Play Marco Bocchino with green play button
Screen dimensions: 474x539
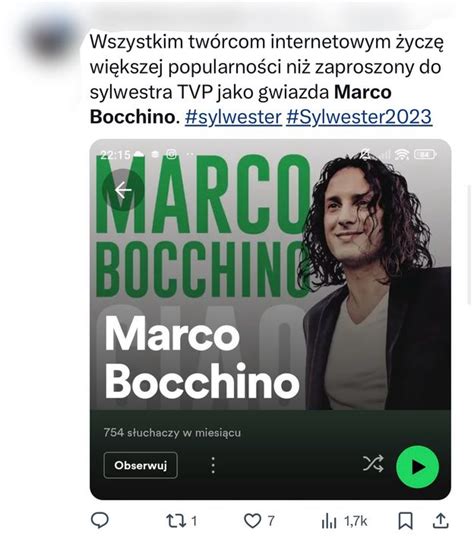[x=417, y=467]
